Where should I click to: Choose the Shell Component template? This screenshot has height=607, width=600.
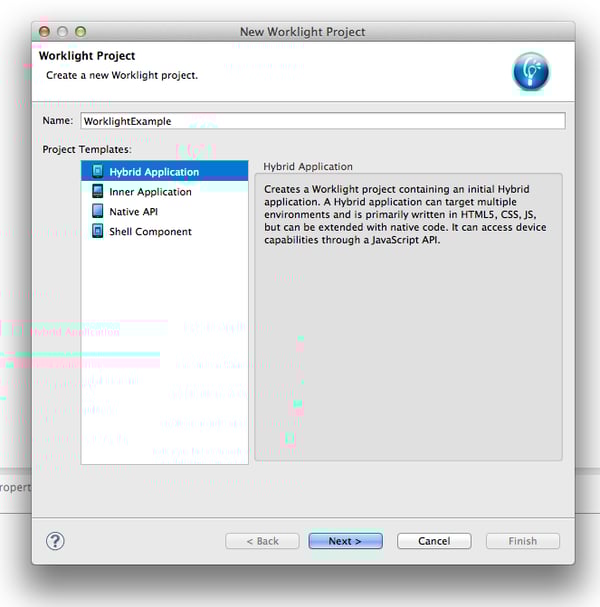coord(165,231)
